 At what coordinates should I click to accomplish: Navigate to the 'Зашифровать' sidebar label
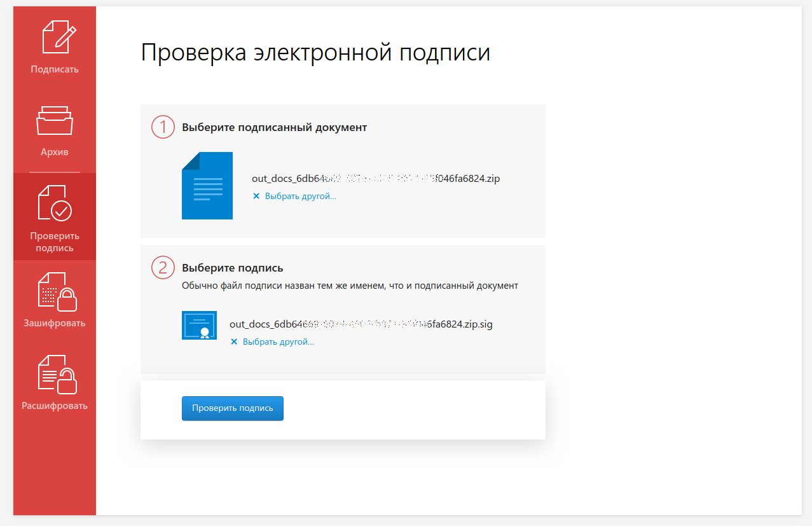[55, 323]
